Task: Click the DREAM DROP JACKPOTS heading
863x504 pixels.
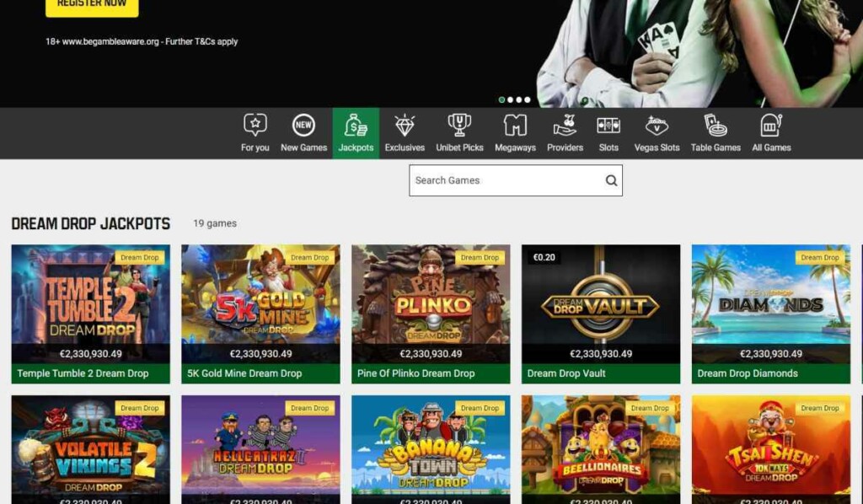Action: (91, 223)
